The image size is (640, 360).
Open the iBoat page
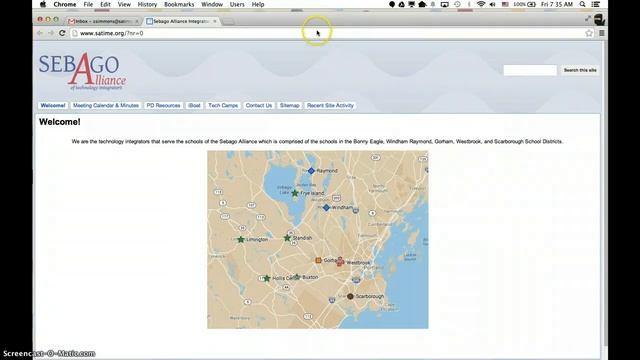pyautogui.click(x=194, y=105)
